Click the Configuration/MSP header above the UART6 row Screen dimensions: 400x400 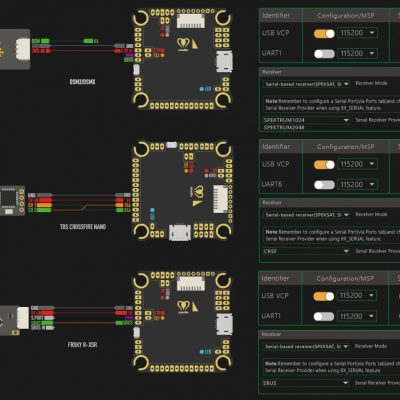click(x=345, y=147)
